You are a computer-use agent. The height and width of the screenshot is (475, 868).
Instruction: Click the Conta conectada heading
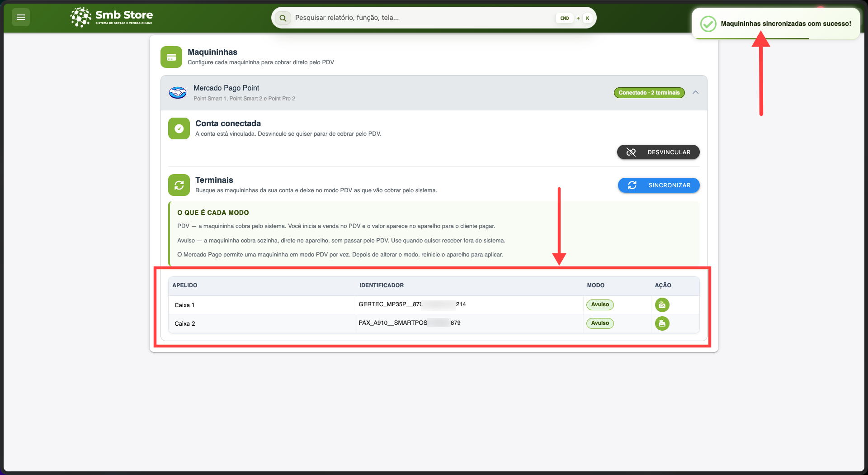click(x=228, y=123)
